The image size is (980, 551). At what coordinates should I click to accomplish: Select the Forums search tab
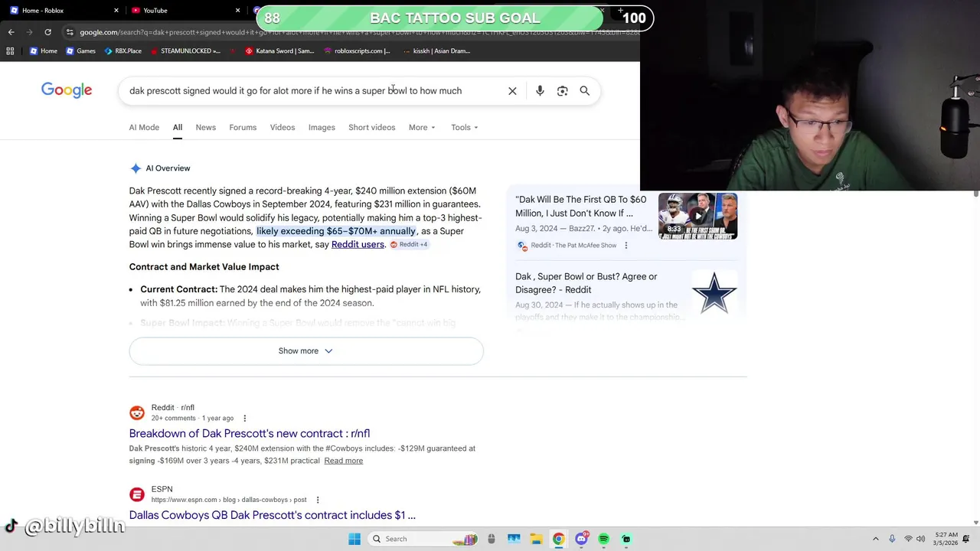pos(243,127)
